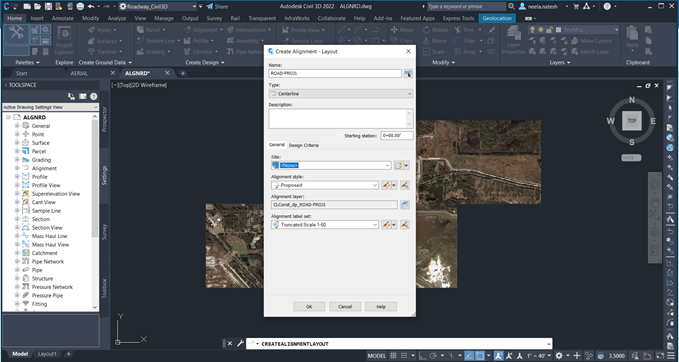Image resolution: width=679 pixels, height=362 pixels.
Task: Toggle snap mode in status bar
Action: pos(404,356)
